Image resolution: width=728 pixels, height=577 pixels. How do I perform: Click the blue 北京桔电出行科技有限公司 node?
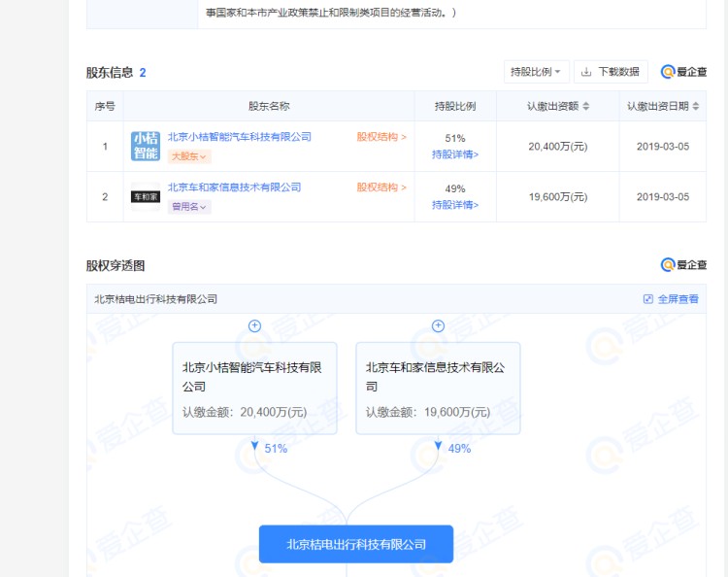(x=356, y=544)
